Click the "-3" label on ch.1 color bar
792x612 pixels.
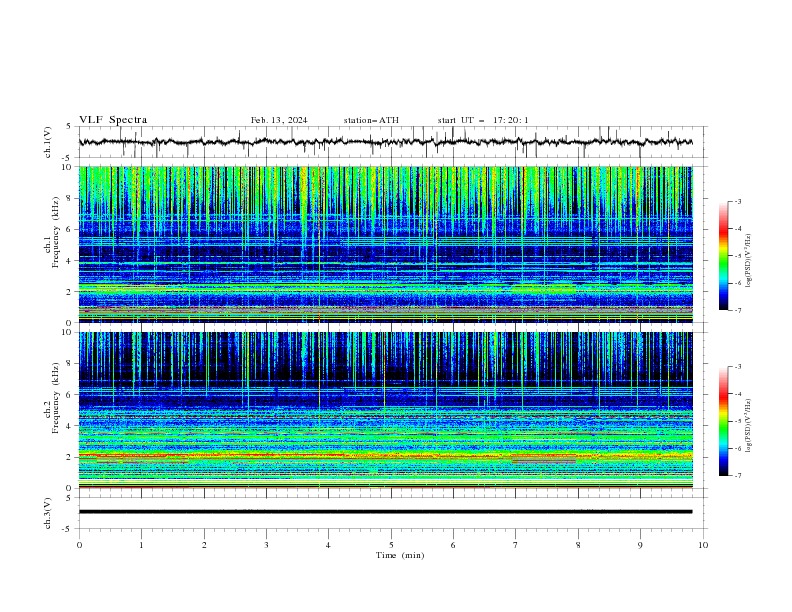[x=737, y=201]
